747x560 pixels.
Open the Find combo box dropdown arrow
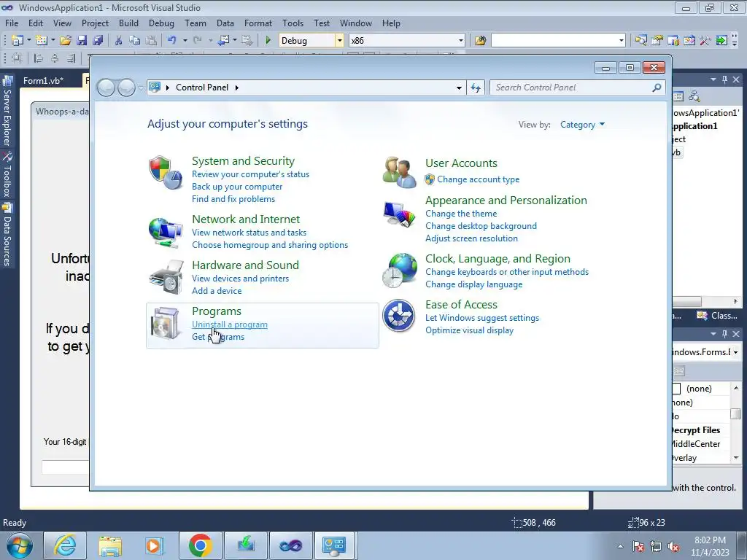[622, 41]
